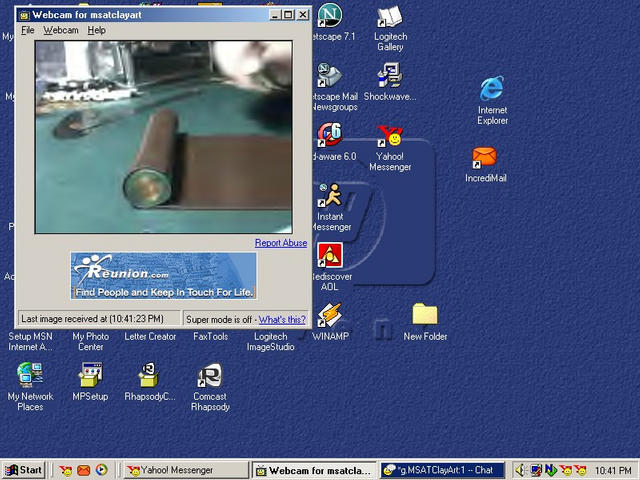Click the volume speaker tray icon

pyautogui.click(x=520, y=471)
